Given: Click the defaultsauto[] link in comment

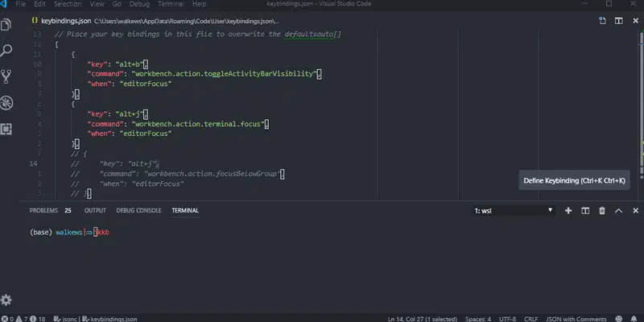Looking at the screenshot, I should point(312,34).
